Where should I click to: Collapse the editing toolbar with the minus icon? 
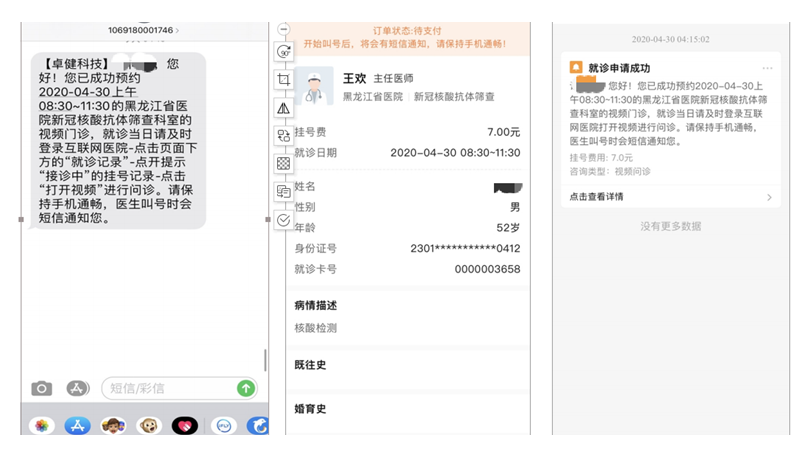point(283,29)
